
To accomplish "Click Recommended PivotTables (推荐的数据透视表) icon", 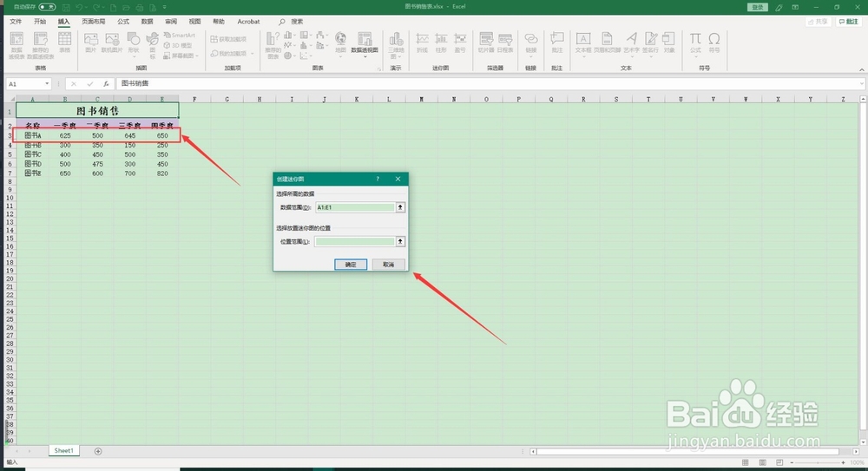I will pos(41,45).
